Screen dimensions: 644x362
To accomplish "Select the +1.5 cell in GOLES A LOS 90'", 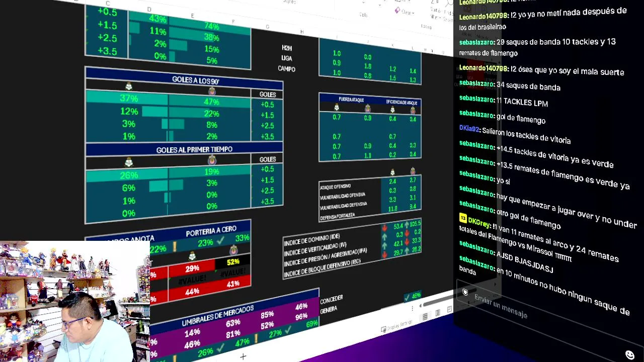I will [x=267, y=115].
